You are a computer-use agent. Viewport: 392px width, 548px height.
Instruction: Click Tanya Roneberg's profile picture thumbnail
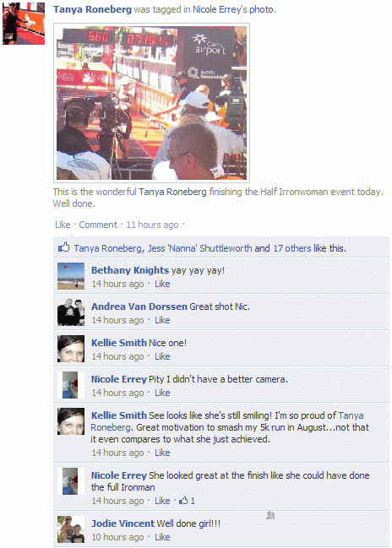(24, 24)
